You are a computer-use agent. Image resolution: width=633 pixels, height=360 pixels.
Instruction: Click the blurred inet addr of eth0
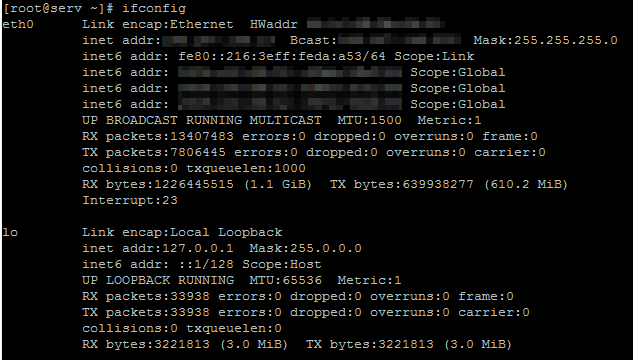[x=218, y=40]
